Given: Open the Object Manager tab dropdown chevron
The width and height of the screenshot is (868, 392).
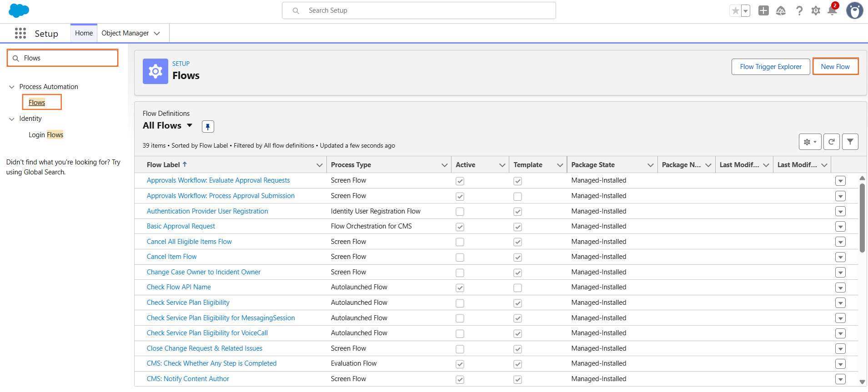Looking at the screenshot, I should tap(157, 33).
